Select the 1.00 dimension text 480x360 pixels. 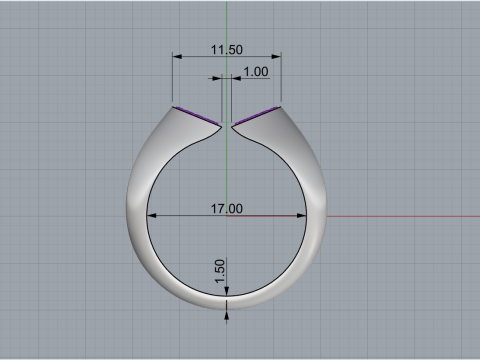256,72
